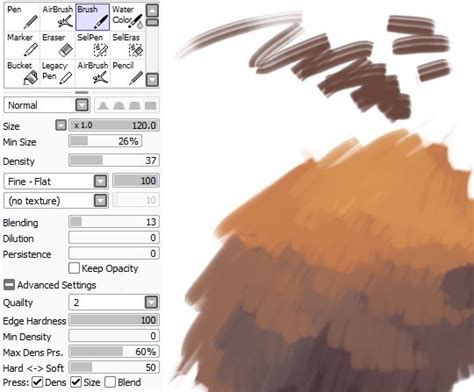The image size is (474, 392).
Task: Select the Bucket fill tool
Action: (22, 73)
